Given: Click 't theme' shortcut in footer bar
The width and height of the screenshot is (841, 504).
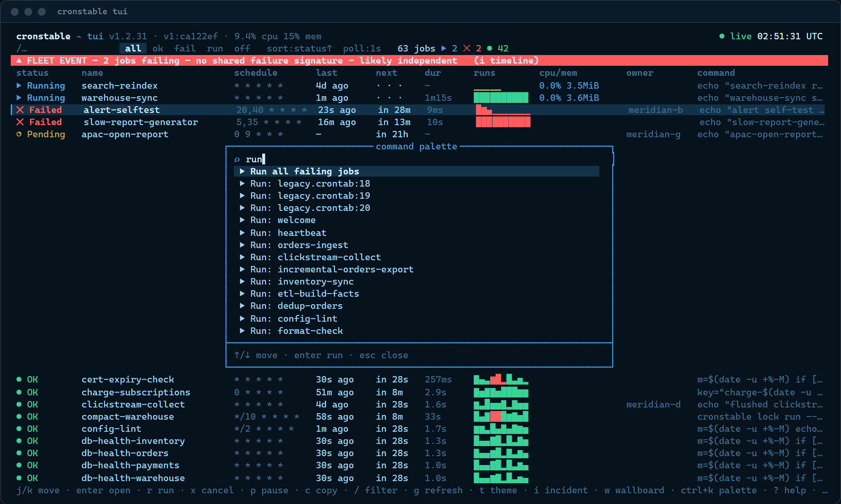Looking at the screenshot, I should 498,490.
